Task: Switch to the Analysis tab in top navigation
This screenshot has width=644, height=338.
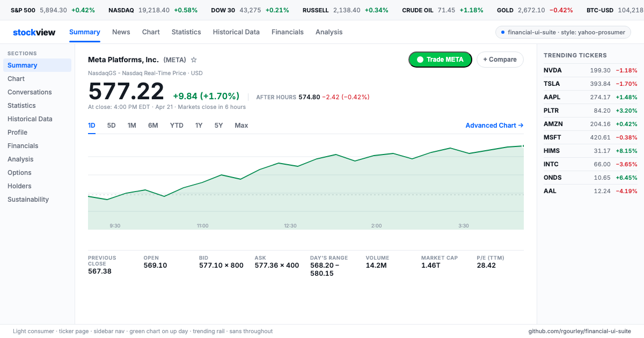Action: point(329,32)
